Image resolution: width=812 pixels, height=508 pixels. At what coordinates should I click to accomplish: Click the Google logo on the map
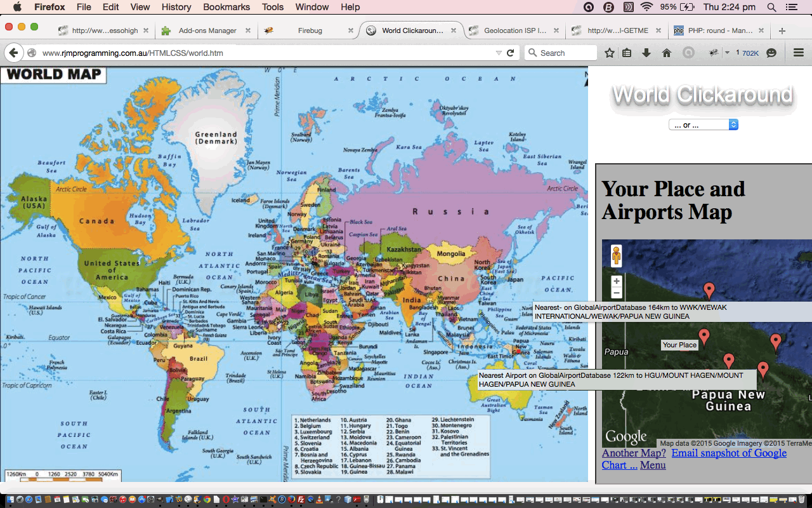point(625,436)
